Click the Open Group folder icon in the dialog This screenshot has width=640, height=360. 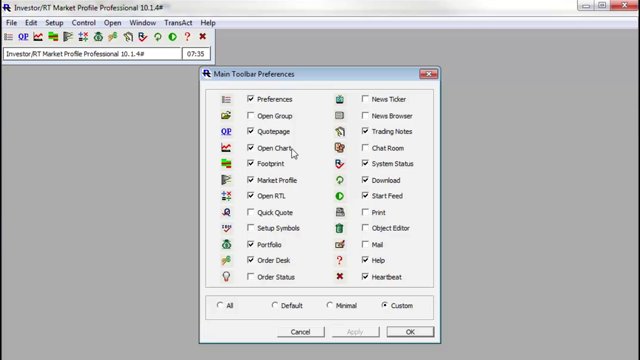226,116
